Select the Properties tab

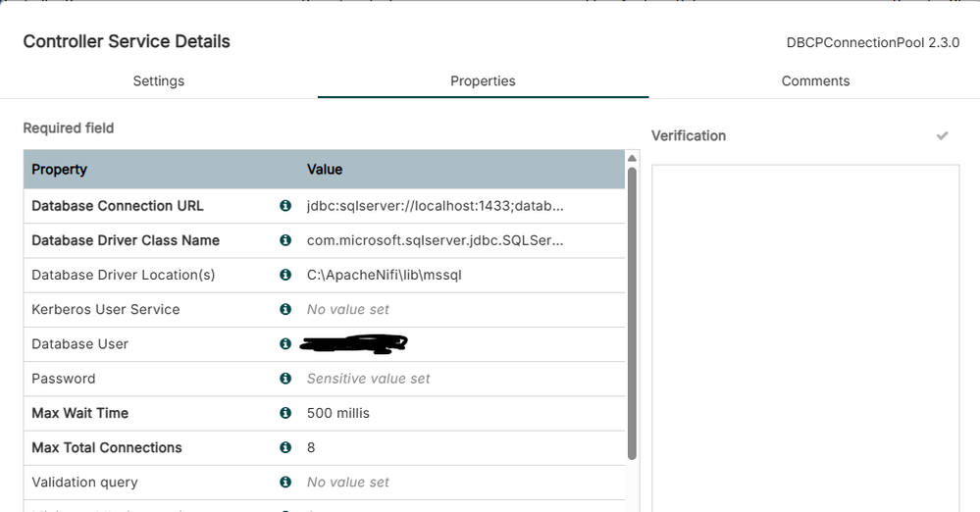pos(483,81)
